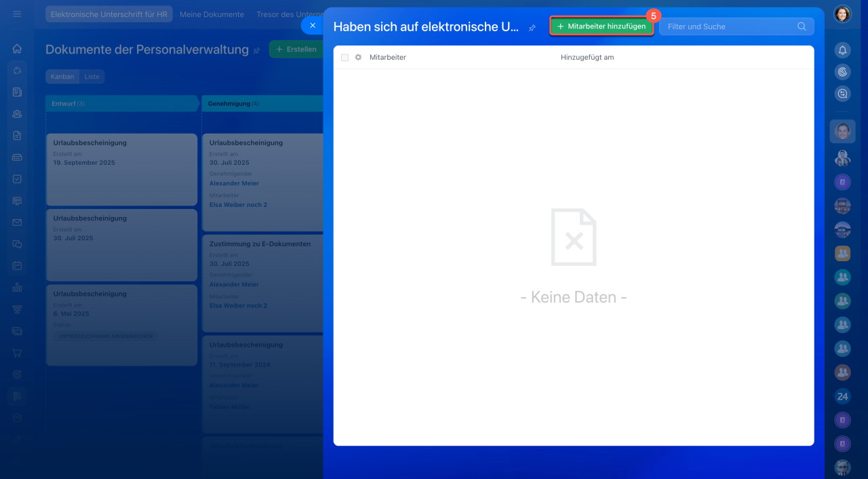Click the Unterzeichnung abgebrochen status label
868x479 pixels.
tap(106, 336)
